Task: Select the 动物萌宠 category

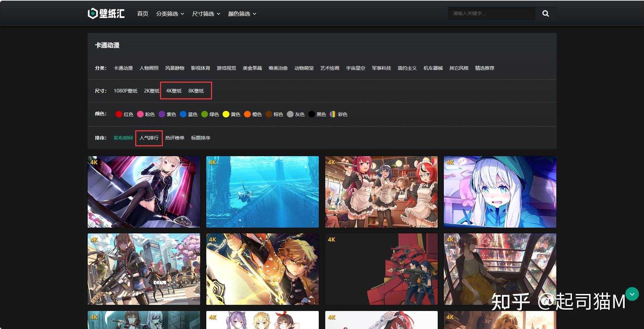Action: coord(303,68)
